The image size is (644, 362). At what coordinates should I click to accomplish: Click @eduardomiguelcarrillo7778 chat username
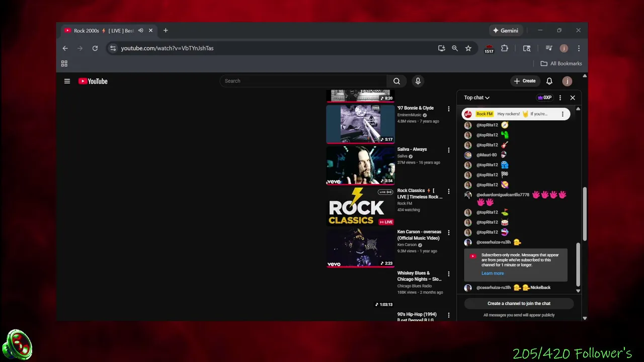pos(503,195)
